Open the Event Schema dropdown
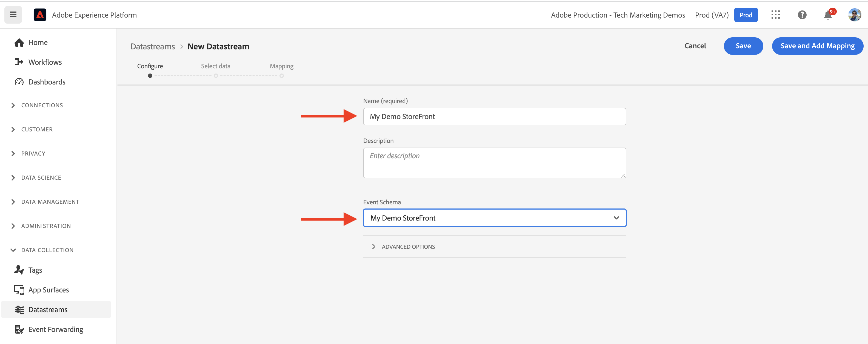868x344 pixels. click(494, 218)
